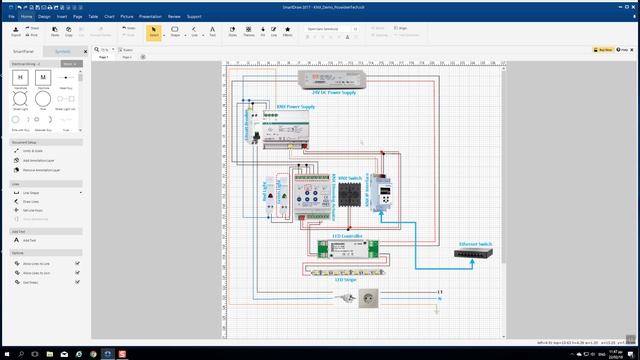Image resolution: width=640 pixels, height=360 pixels.
Task: Toggle the third Options checkbox
Action: click(x=77, y=282)
